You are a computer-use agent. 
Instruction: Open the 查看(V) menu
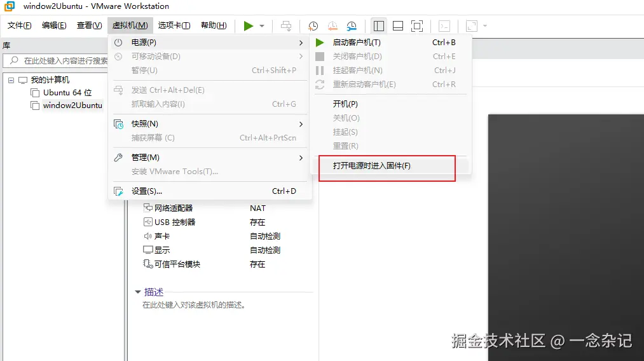(x=89, y=25)
